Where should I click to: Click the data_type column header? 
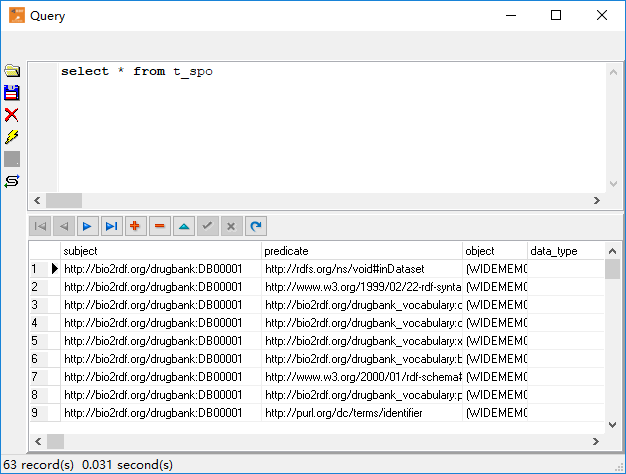[566, 251]
